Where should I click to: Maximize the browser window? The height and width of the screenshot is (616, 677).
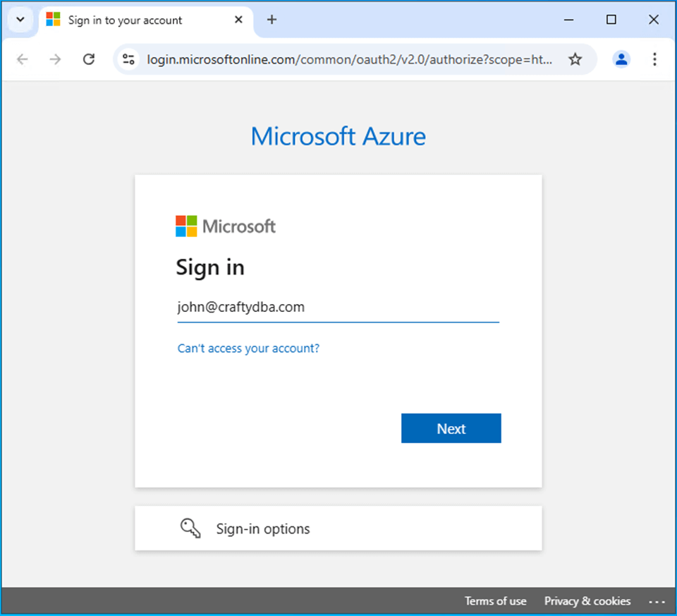tap(611, 20)
